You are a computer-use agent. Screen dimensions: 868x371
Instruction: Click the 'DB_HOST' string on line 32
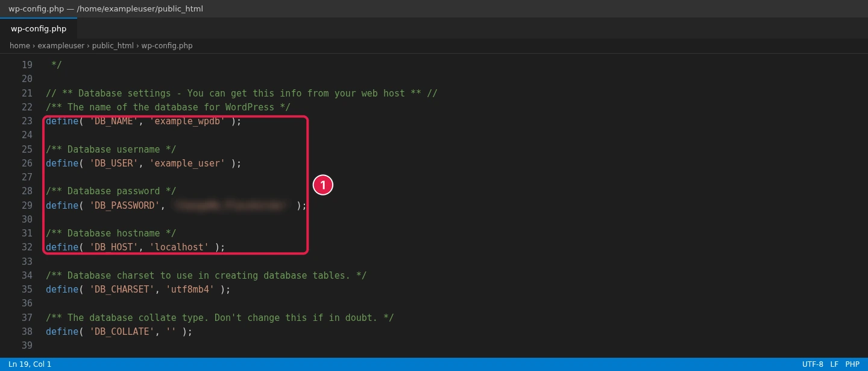114,247
